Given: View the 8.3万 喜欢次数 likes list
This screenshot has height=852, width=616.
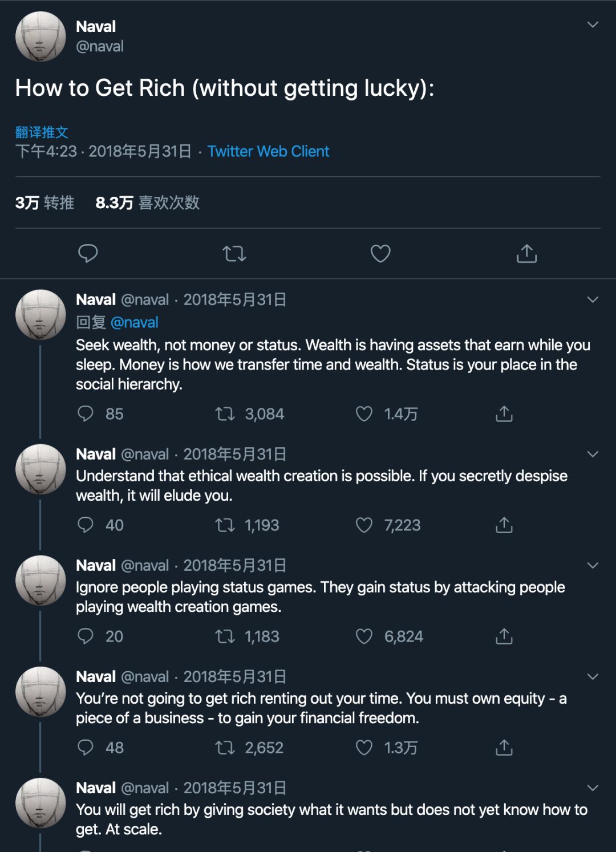Looking at the screenshot, I should pos(147,202).
